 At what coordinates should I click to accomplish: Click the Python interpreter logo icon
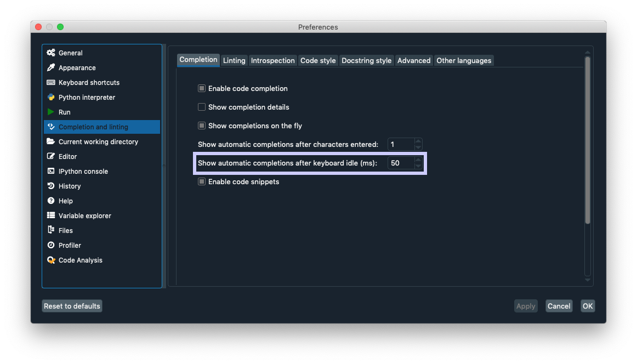click(x=51, y=97)
